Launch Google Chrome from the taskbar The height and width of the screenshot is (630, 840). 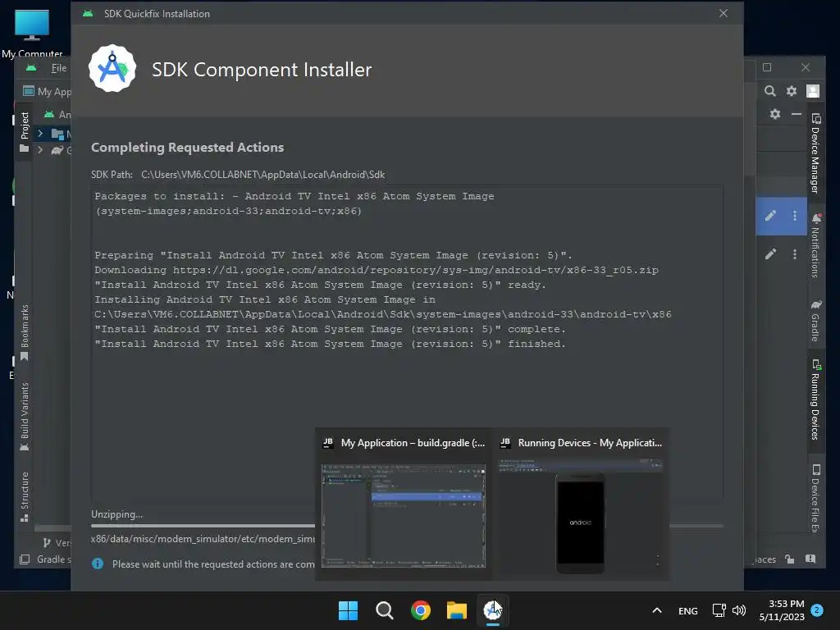[x=421, y=610]
